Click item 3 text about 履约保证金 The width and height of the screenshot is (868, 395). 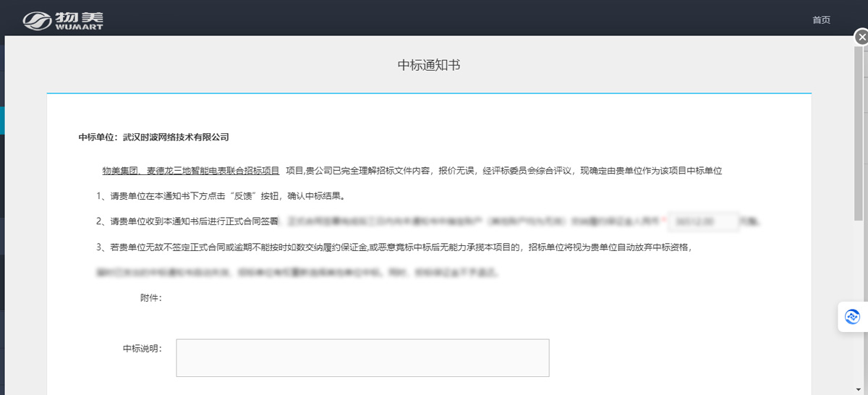point(394,247)
